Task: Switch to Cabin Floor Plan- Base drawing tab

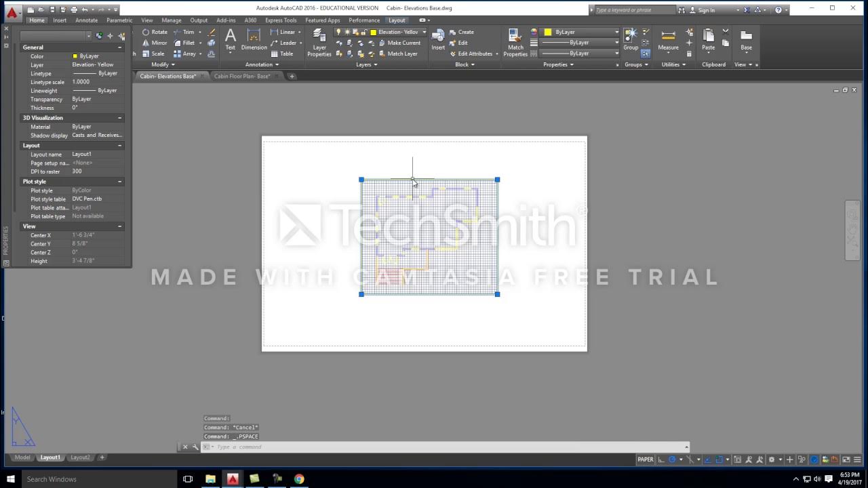Action: point(242,76)
